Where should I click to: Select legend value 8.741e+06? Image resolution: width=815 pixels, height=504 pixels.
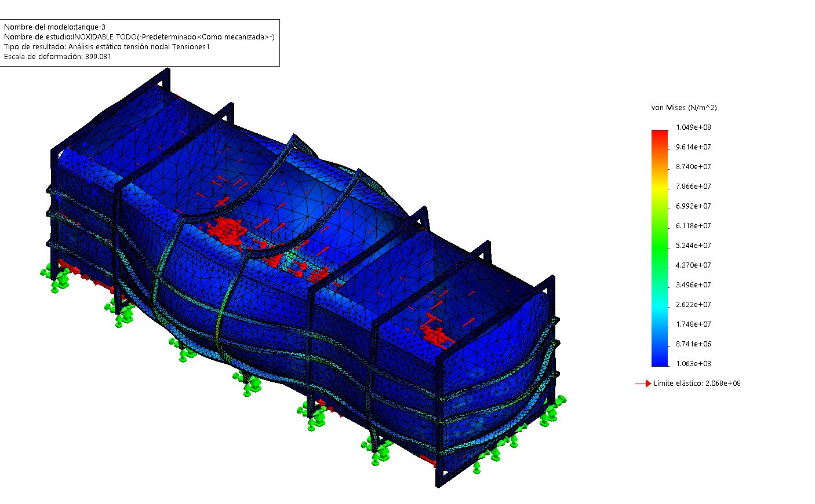coord(693,344)
